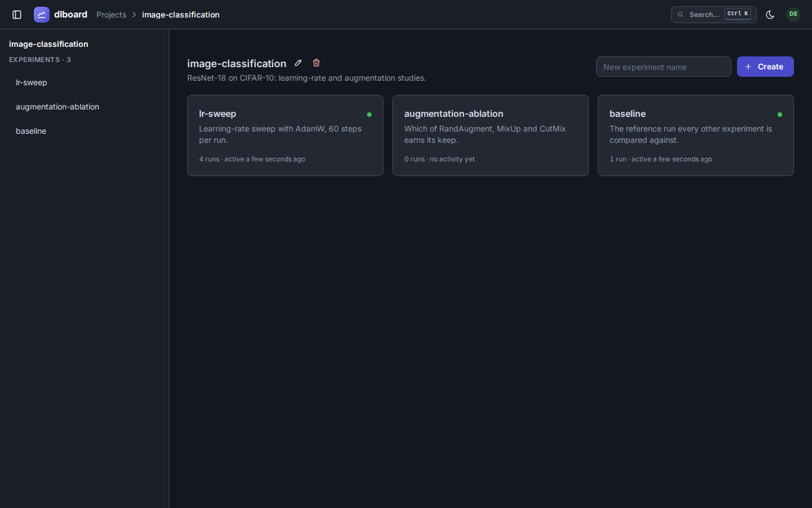Click the image-classification sidebar heading
812x508 pixels.
(48, 44)
